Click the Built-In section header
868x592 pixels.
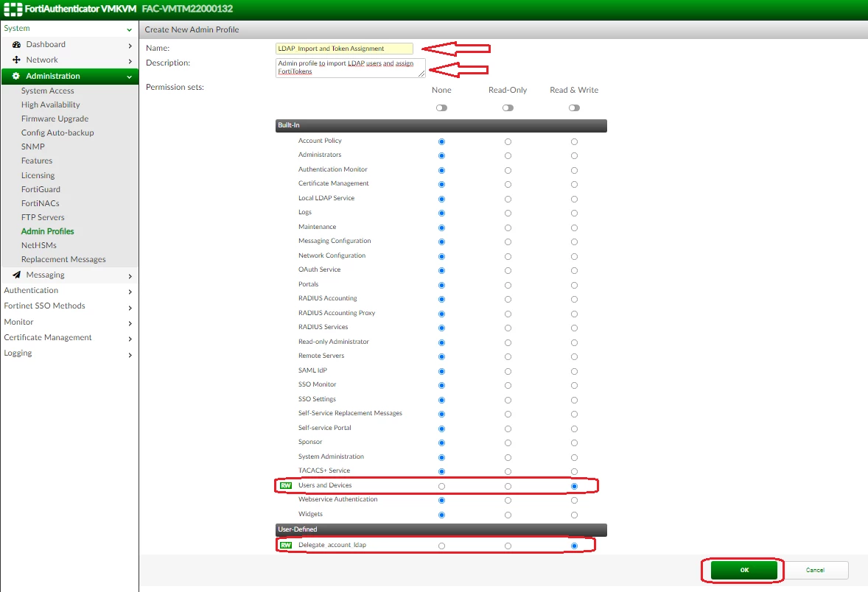tap(441, 126)
